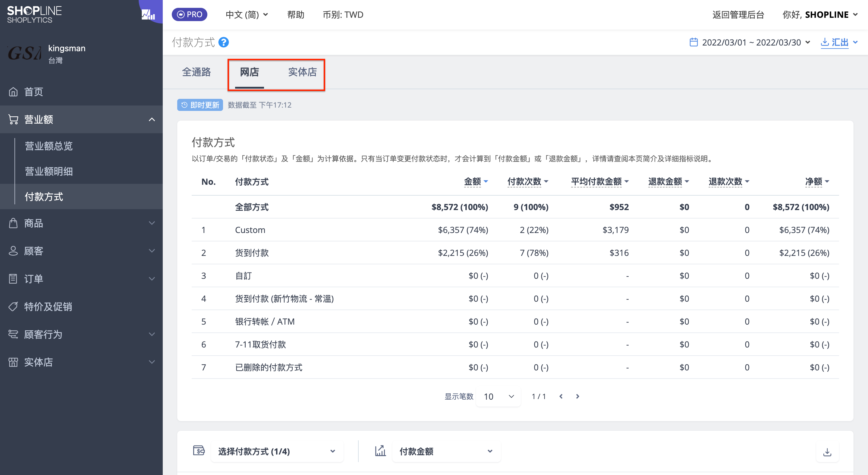
Task: Click the document icon beside 订单
Action: [13, 278]
